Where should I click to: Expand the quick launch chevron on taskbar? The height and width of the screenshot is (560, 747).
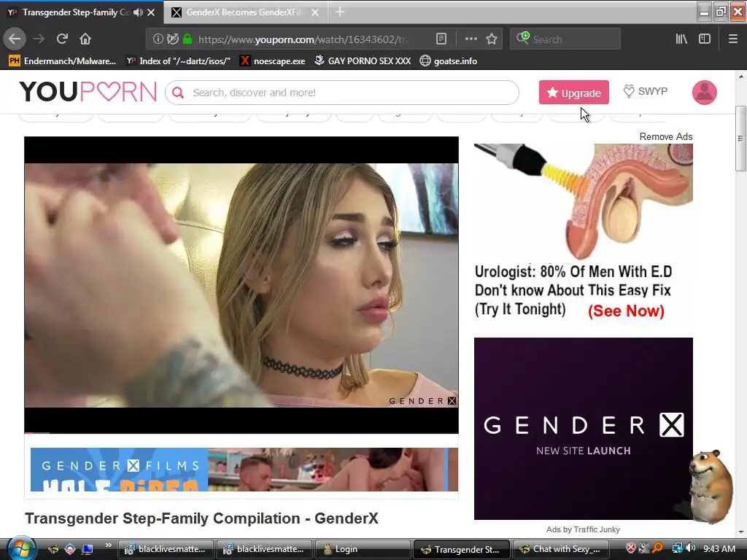[x=108, y=545]
